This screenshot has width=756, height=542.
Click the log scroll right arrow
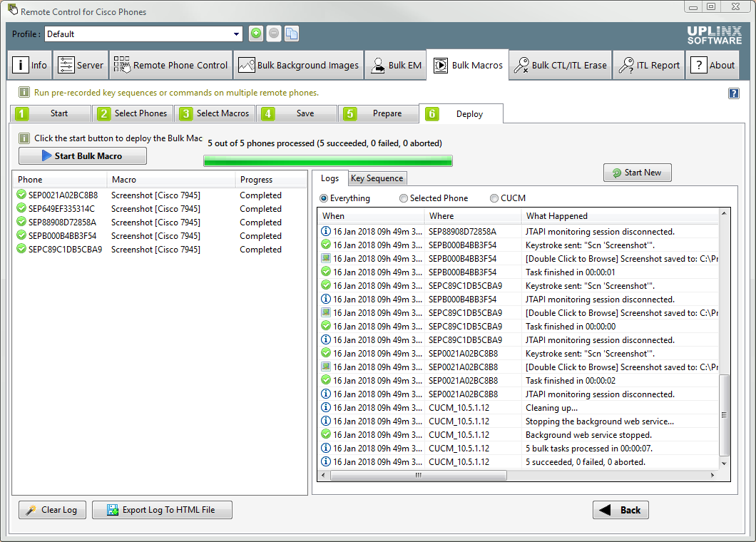click(712, 476)
